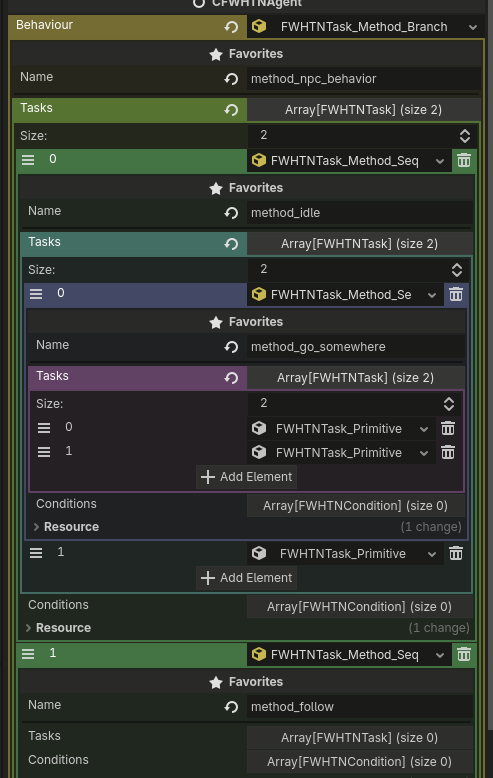Add Element to method_idle tasks array
This screenshot has height=778, width=493.
pyautogui.click(x=246, y=578)
